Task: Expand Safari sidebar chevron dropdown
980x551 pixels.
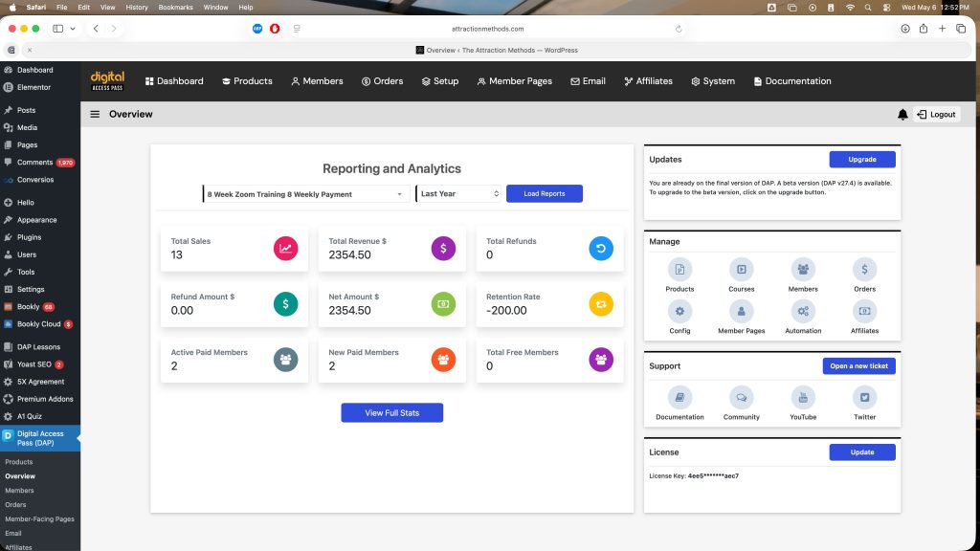Action: pos(73,29)
